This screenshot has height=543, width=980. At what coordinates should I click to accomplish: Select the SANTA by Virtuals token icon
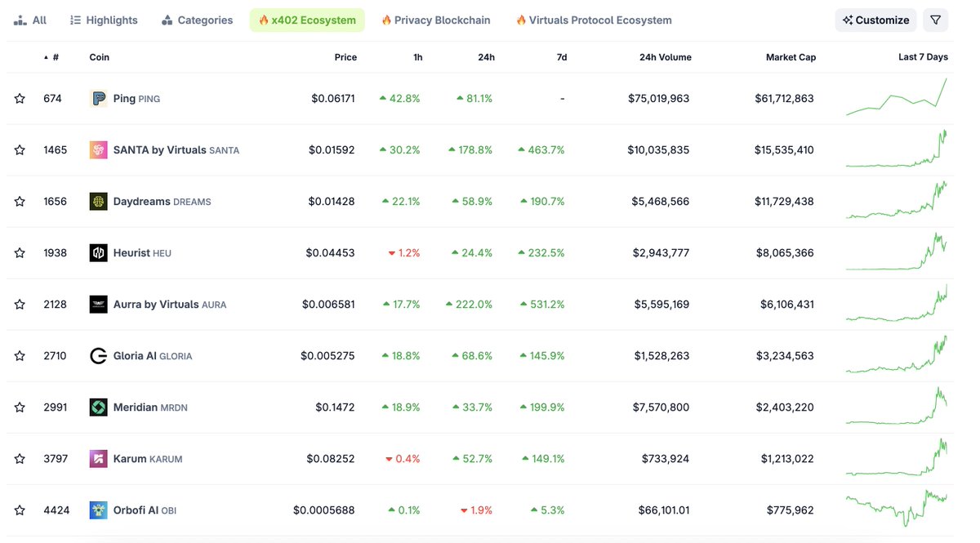coord(97,149)
